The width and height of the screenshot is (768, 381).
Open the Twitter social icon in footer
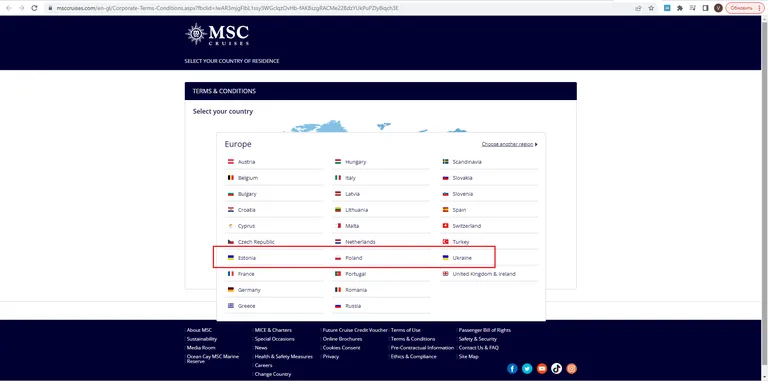pyautogui.click(x=527, y=368)
